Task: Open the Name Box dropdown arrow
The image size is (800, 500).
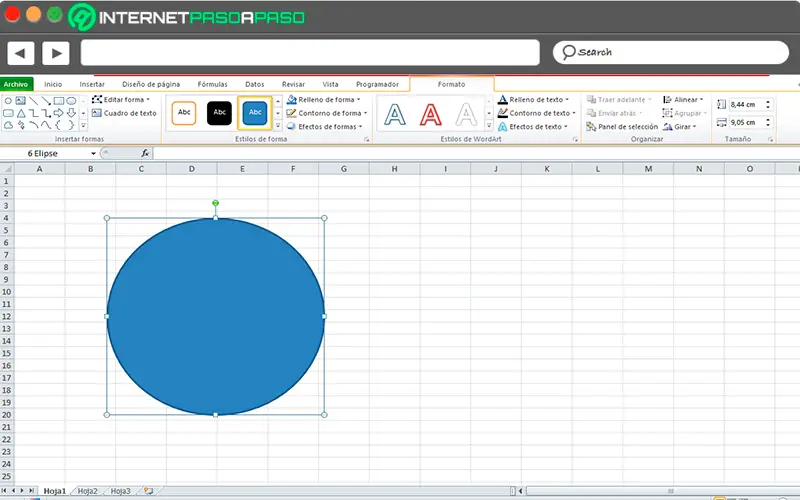Action: pos(94,153)
